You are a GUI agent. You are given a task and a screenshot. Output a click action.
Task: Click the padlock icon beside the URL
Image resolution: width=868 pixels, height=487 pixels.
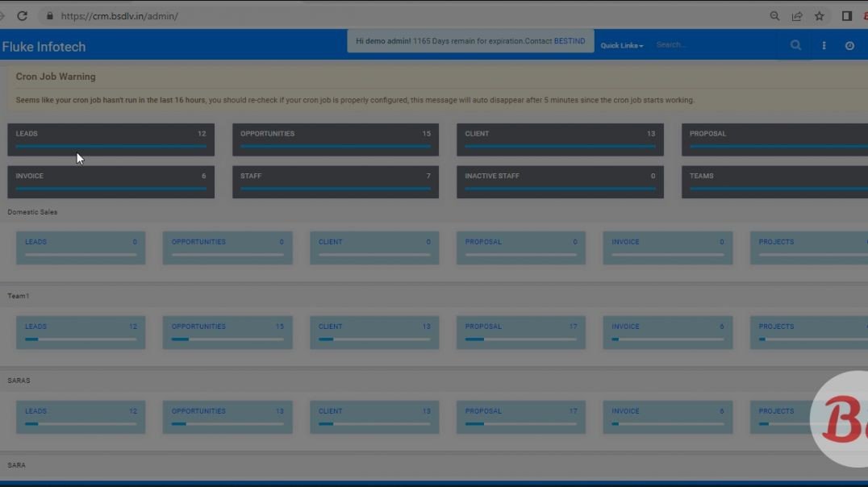point(50,15)
